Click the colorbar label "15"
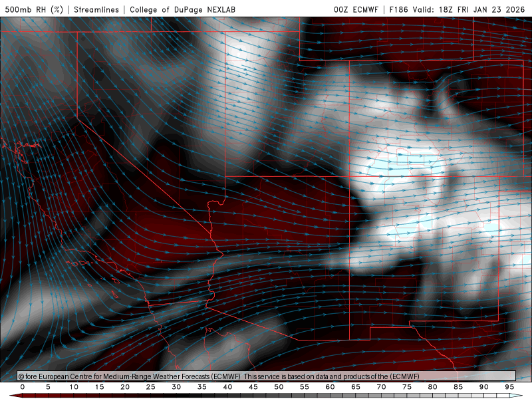This screenshot has height=399, width=532. [x=99, y=387]
